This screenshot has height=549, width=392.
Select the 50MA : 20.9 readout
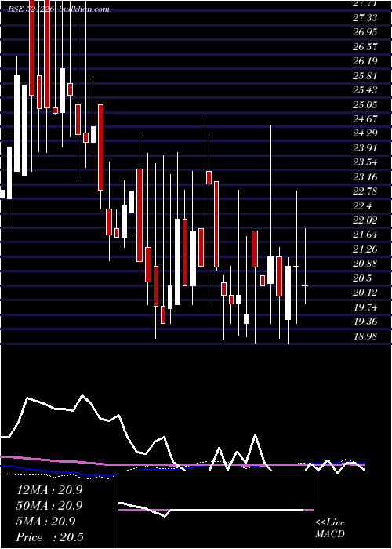[x=49, y=506]
